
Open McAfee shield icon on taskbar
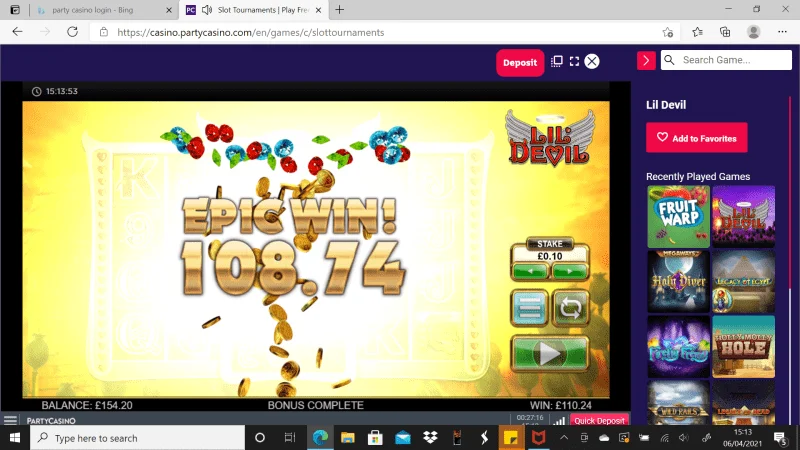coord(538,438)
